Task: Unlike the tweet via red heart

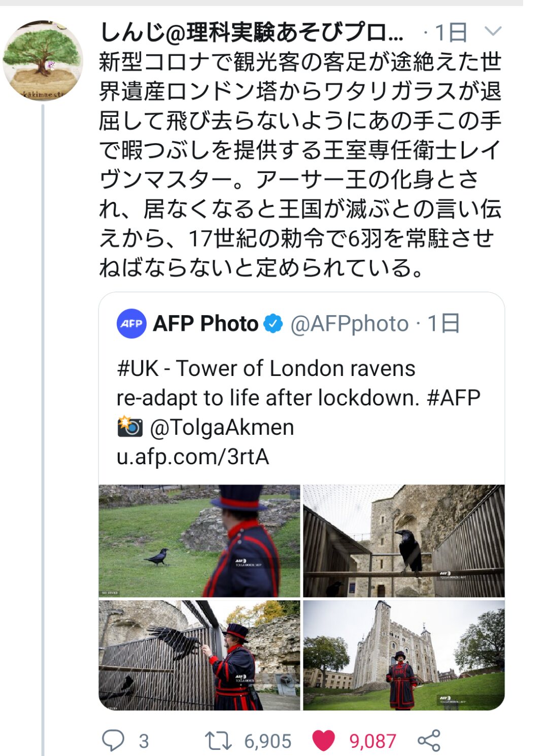Action: pyautogui.click(x=324, y=741)
